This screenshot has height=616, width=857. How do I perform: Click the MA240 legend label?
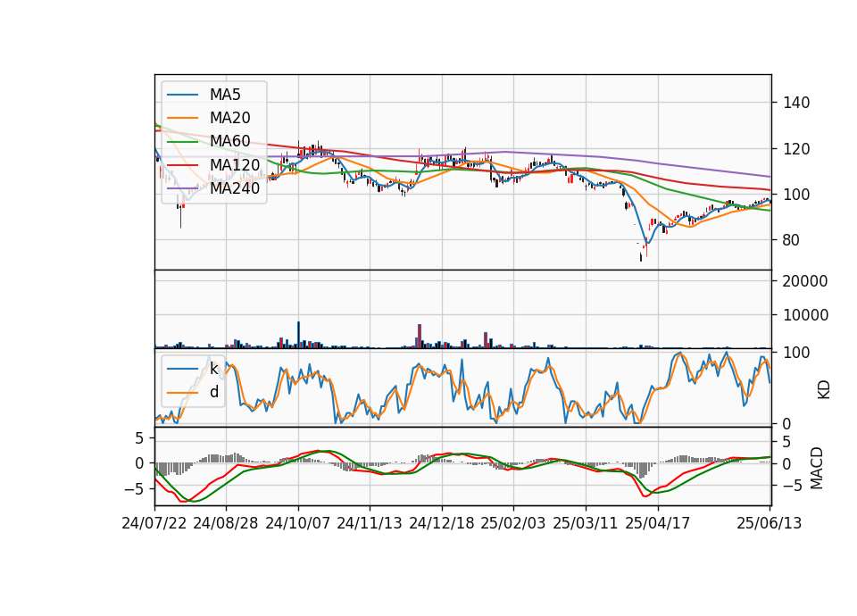pos(235,188)
